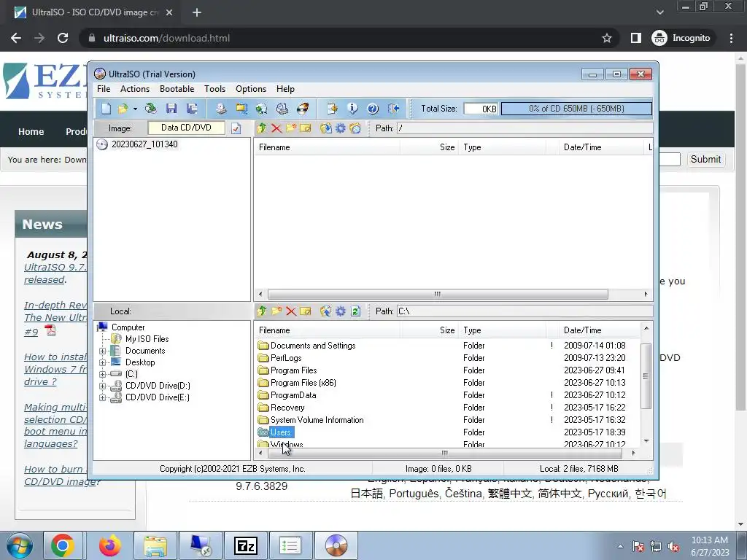Click New Folder icon in Image pane toolbar
Image resolution: width=747 pixels, height=560 pixels.
coord(291,128)
